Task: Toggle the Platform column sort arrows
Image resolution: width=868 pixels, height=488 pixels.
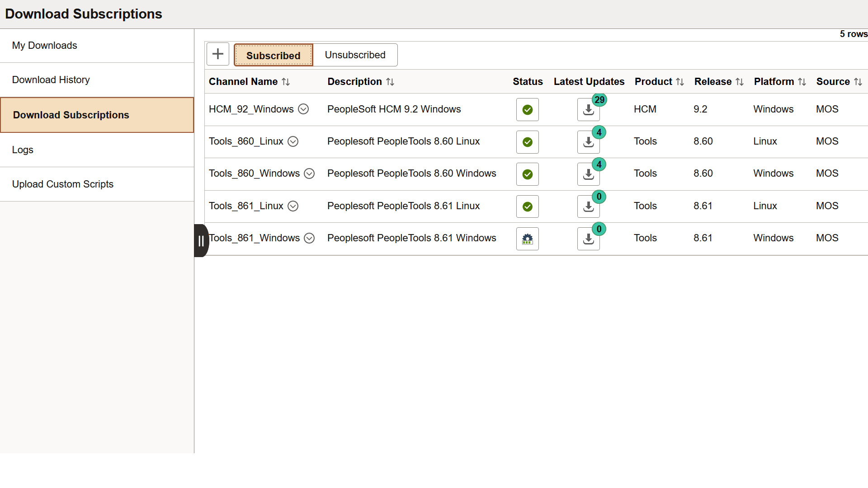Action: click(x=802, y=82)
